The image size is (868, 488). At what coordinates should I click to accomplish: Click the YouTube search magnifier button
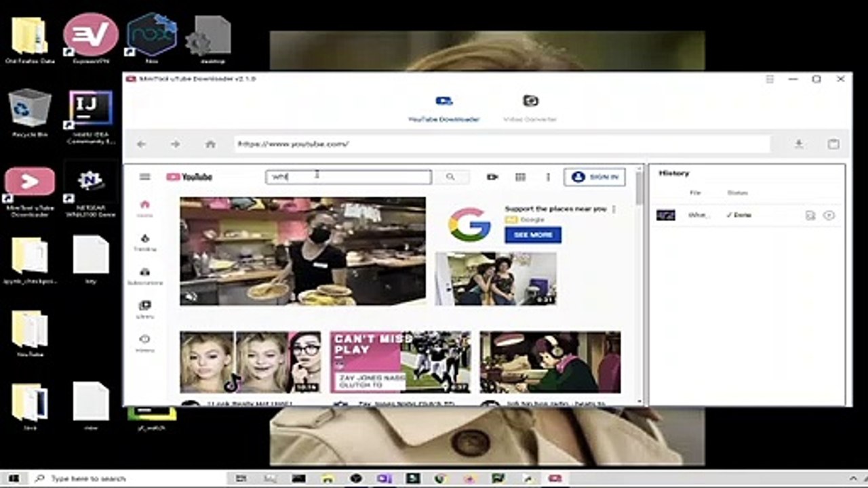tap(450, 177)
